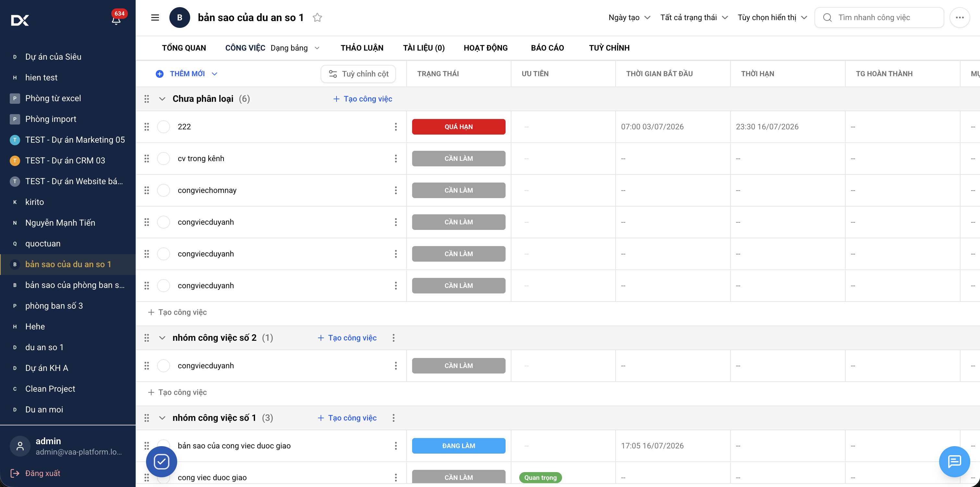Switch to the THẢO LUẬN tab

pos(362,48)
